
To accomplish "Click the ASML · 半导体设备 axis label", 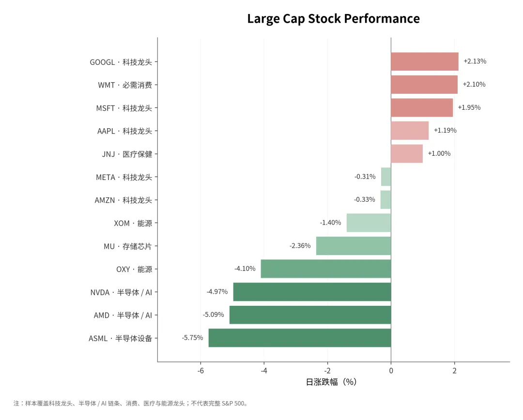I will 121,338.
